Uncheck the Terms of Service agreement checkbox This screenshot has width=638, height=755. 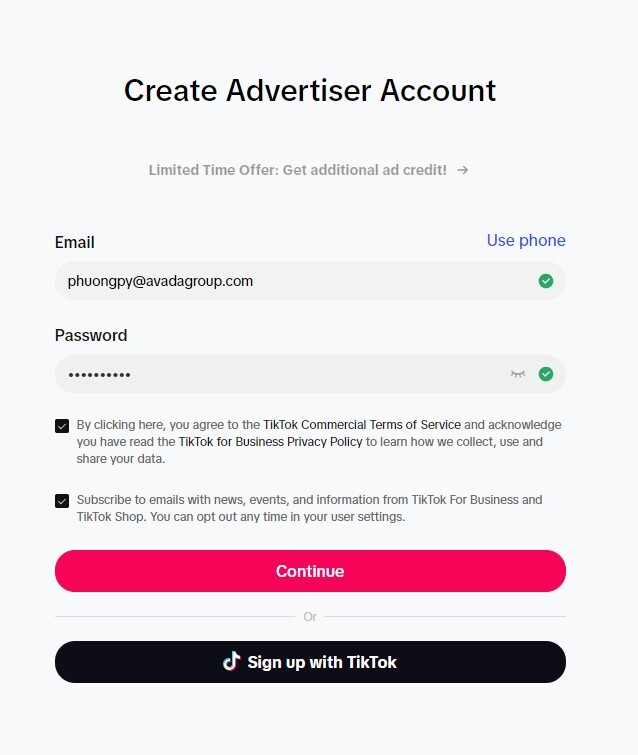(x=62, y=426)
